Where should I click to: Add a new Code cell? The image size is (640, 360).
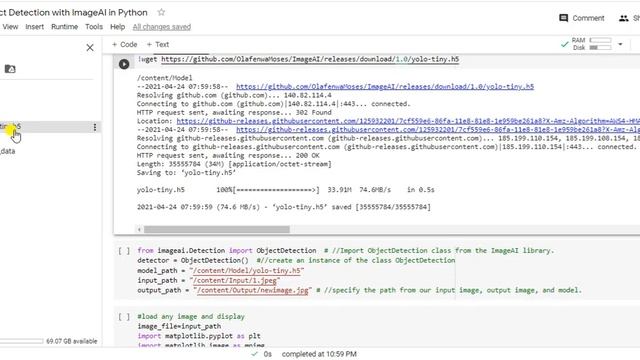coord(124,44)
